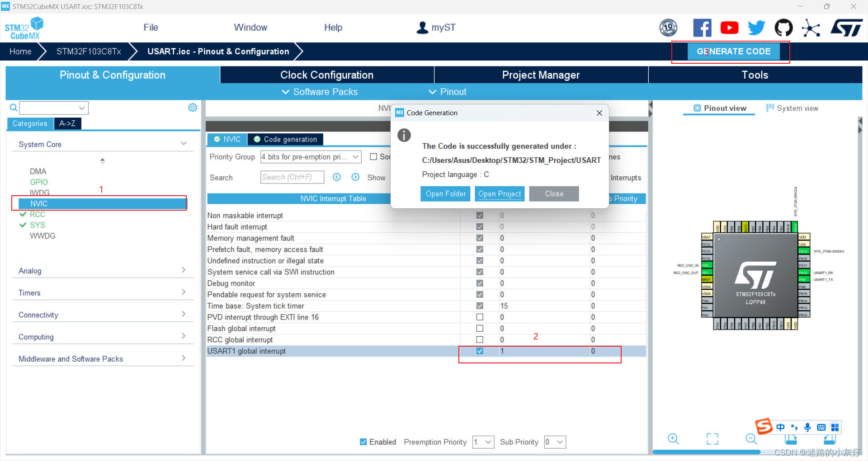Zoom out on the pinout view
Image resolution: width=868 pixels, height=461 pixels.
coord(751,439)
